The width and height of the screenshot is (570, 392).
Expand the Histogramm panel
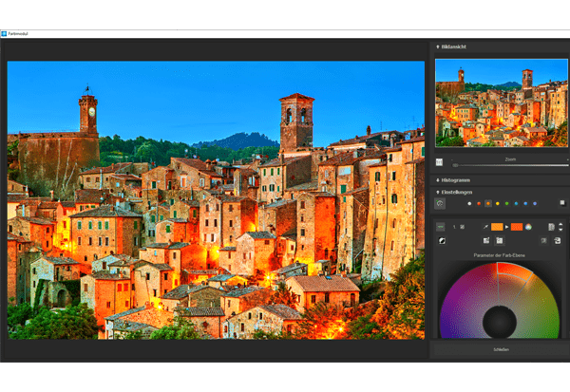pos(438,180)
